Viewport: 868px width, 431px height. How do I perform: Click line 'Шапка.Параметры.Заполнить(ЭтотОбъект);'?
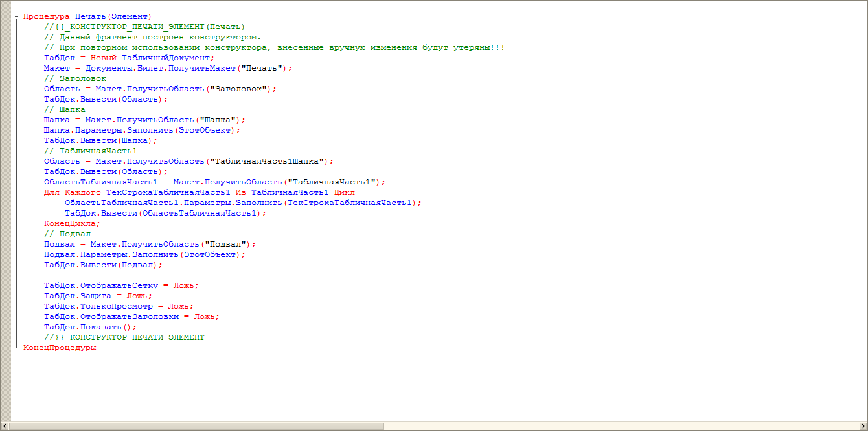point(142,131)
